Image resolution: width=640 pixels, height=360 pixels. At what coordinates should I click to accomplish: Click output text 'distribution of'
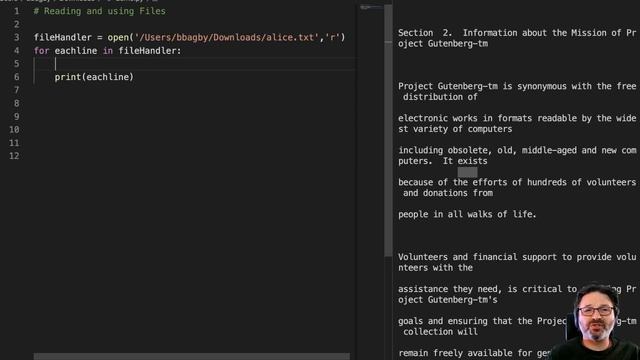click(x=440, y=97)
